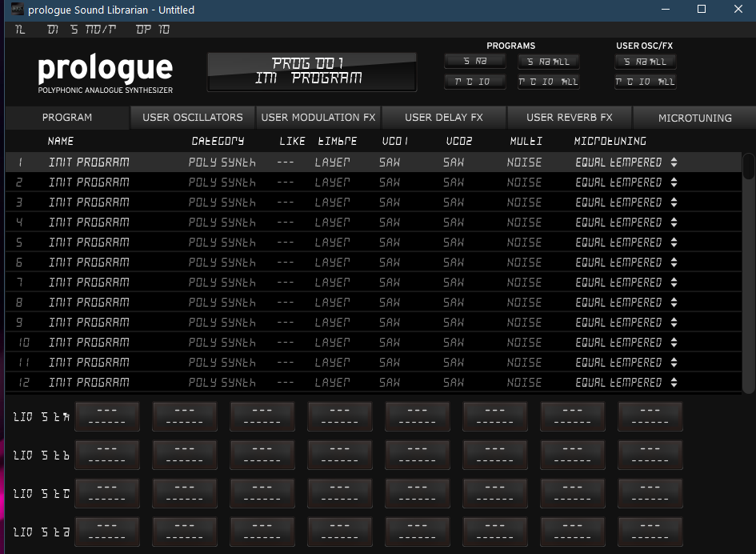756x554 pixels.
Task: Click first slot of Live Set A
Action: [x=107, y=416]
